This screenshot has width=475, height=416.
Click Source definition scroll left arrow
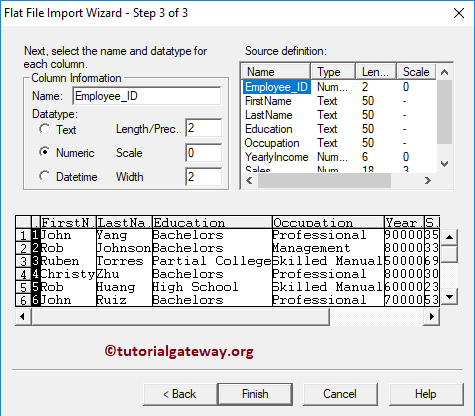[x=249, y=180]
